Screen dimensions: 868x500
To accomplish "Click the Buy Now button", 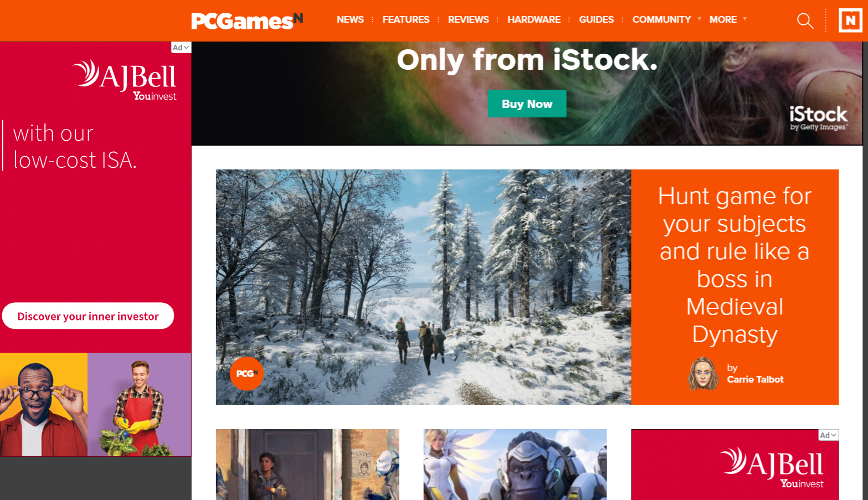I will (527, 104).
